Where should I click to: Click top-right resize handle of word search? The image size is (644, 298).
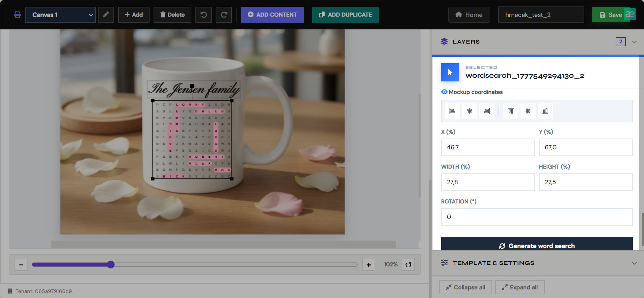(232, 101)
